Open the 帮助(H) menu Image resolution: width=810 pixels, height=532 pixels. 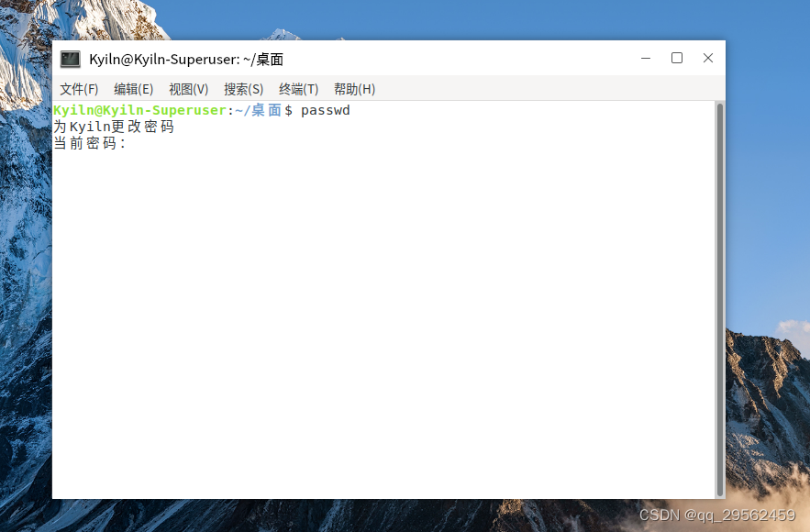[x=354, y=89]
